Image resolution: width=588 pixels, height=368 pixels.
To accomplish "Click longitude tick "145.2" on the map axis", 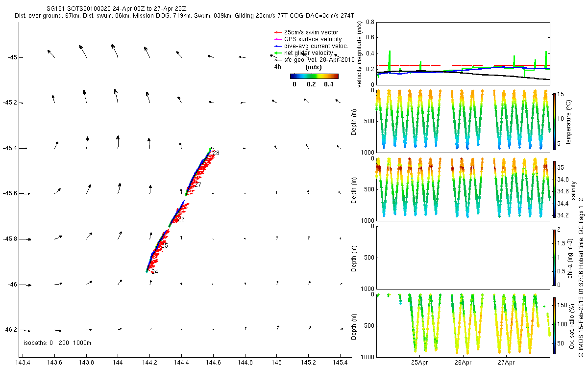I will tap(308, 363).
